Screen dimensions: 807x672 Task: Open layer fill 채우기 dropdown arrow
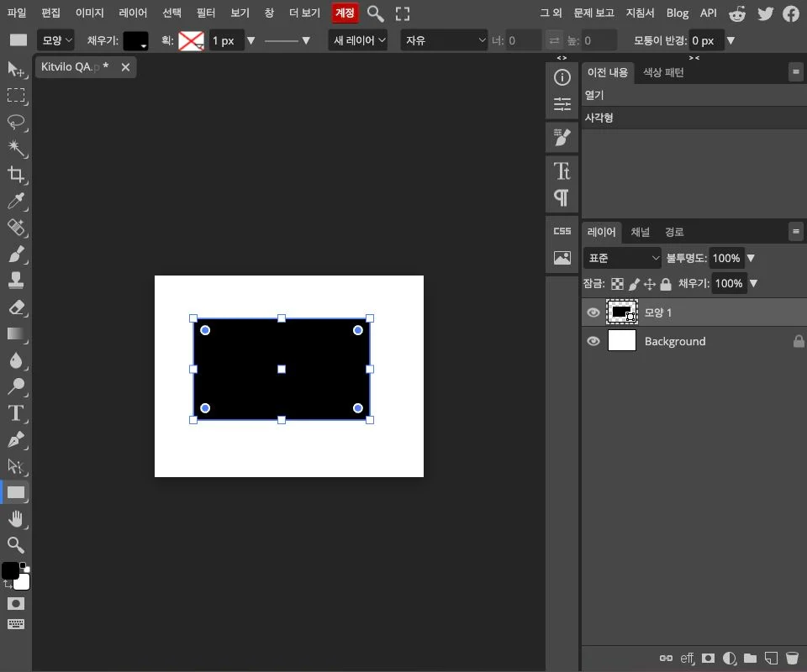coord(753,283)
